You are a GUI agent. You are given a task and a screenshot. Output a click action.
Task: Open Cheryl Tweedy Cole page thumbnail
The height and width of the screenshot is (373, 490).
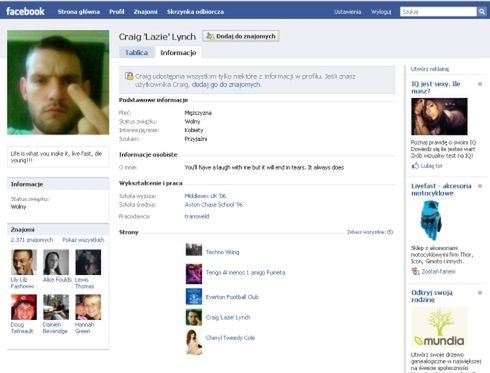(x=194, y=342)
